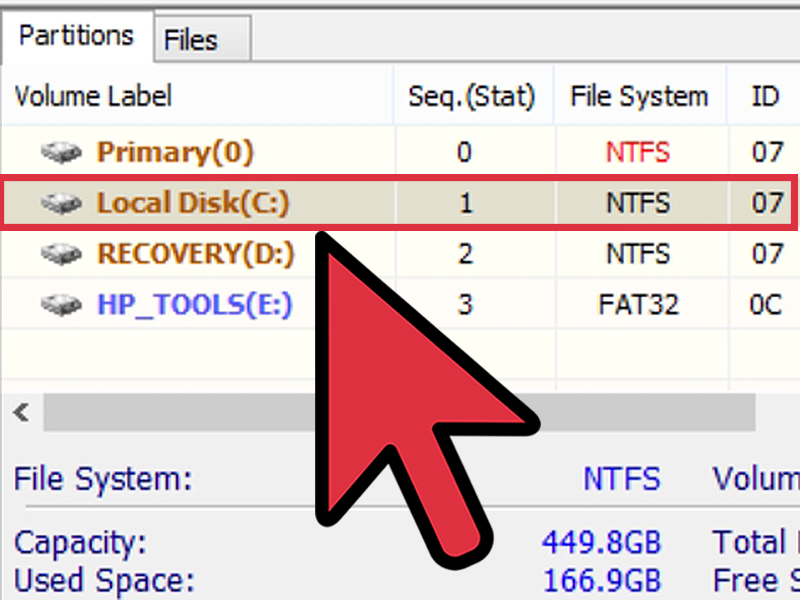Click sequence number 1 in Local Disk row
The height and width of the screenshot is (600, 800).
(x=465, y=203)
